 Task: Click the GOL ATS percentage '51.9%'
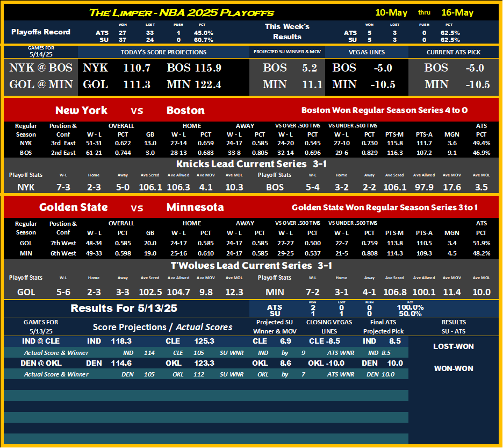[481, 243]
